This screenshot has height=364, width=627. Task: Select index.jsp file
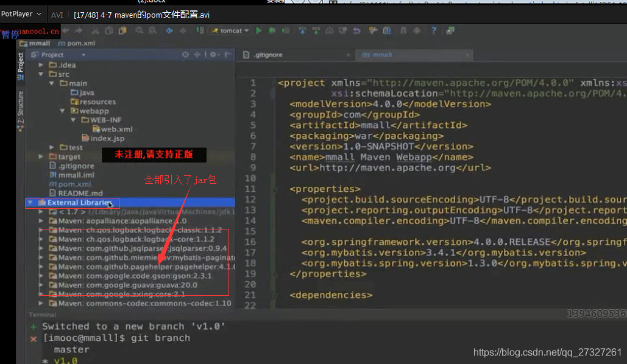(x=103, y=138)
